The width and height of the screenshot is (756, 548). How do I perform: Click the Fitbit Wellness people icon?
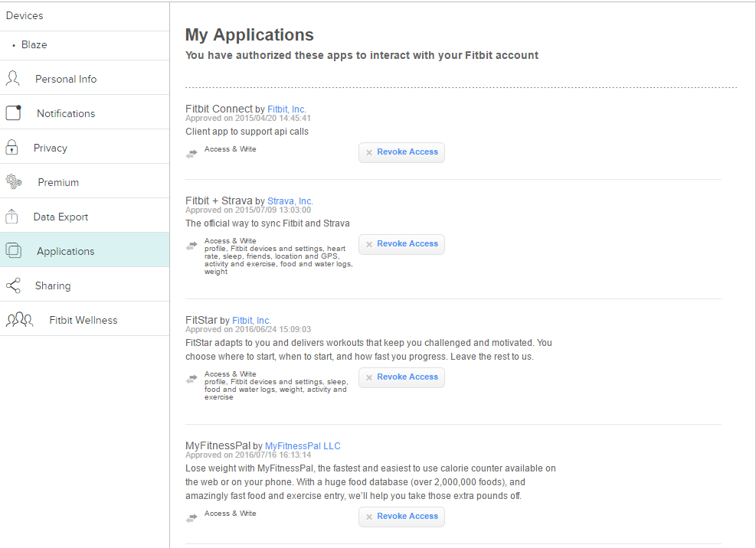(19, 320)
